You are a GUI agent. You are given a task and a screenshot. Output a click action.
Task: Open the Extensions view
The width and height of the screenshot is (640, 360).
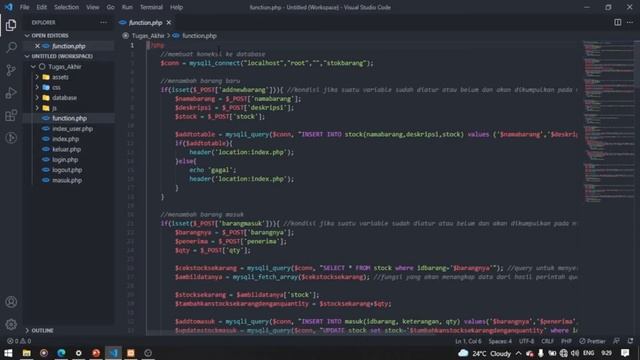tap(11, 116)
